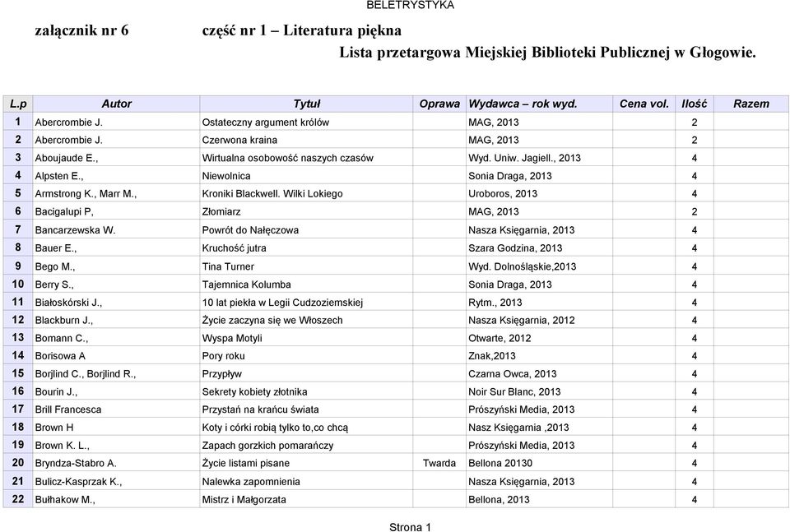The width and height of the screenshot is (790, 532).
Task: Select author 'Brill Francesca'
Action: tap(68, 409)
